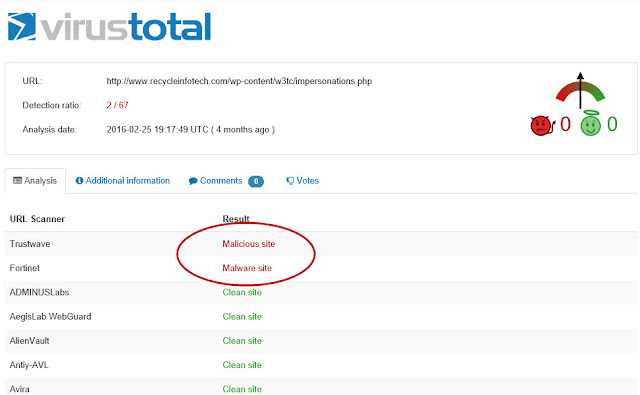Click the detection ratio 2 / 67

(117, 105)
